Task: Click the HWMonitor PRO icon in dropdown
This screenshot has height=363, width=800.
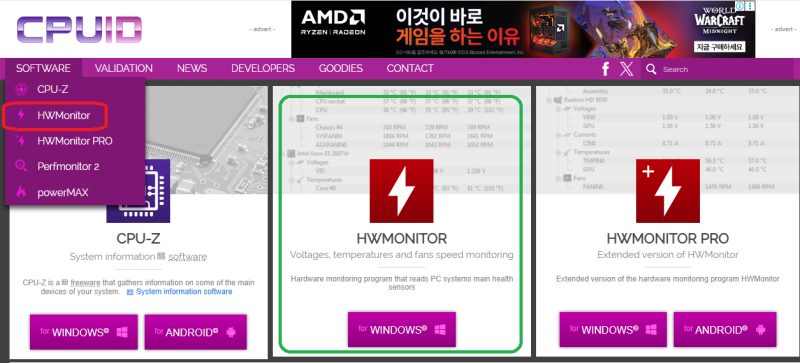Action: pos(21,141)
